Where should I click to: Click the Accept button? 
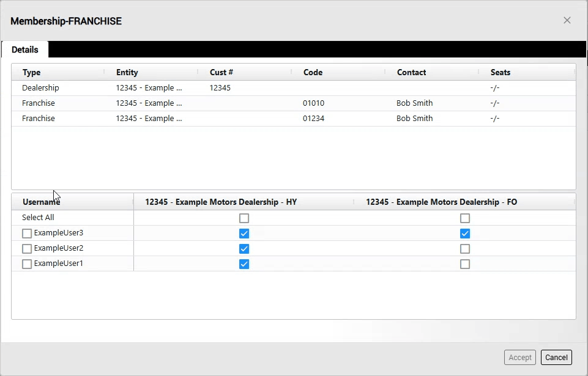pyautogui.click(x=520, y=358)
